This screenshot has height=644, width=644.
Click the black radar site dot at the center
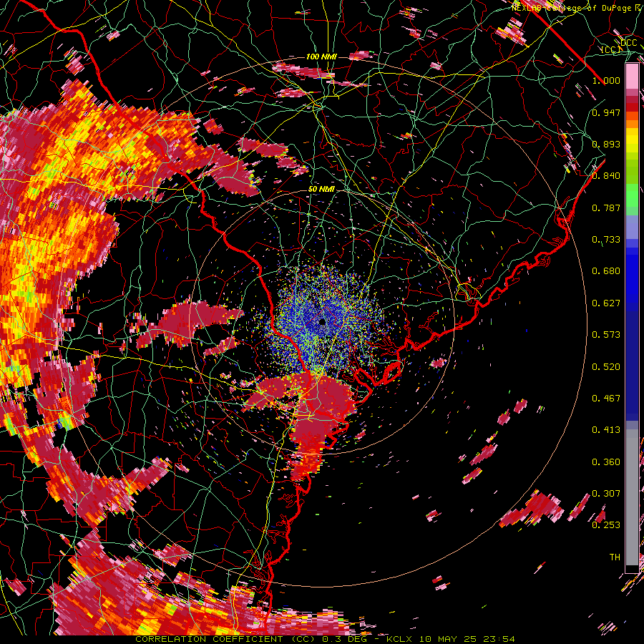click(x=322, y=322)
